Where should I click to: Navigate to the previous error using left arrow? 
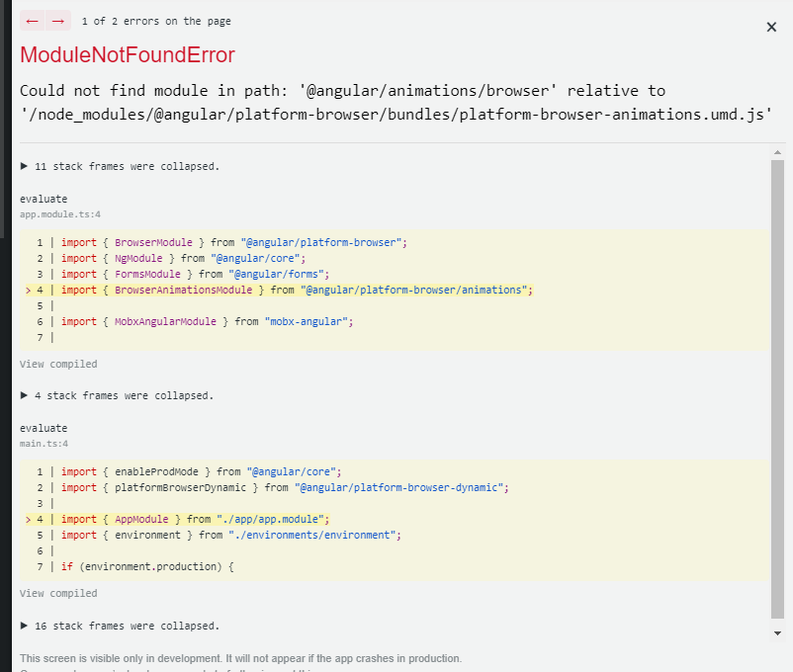(x=31, y=20)
